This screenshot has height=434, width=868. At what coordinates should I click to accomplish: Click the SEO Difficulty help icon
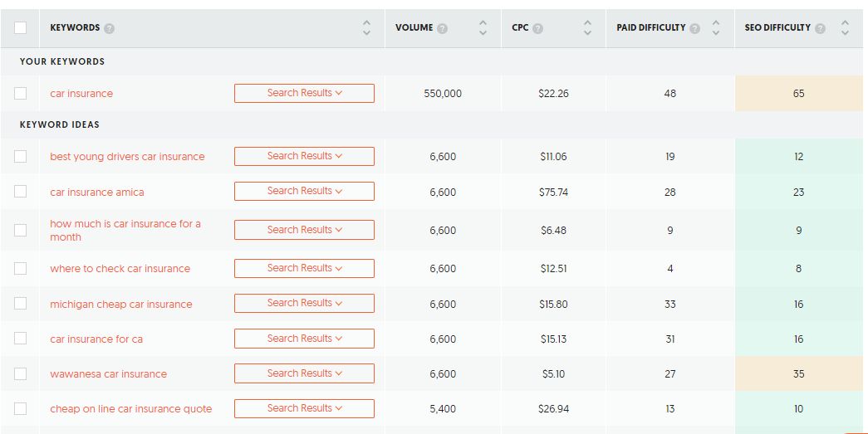point(820,28)
